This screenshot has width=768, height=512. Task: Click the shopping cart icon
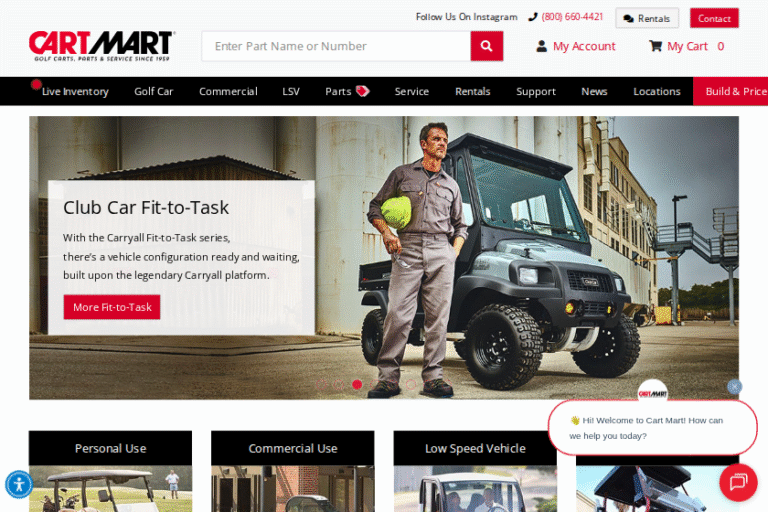pos(655,46)
